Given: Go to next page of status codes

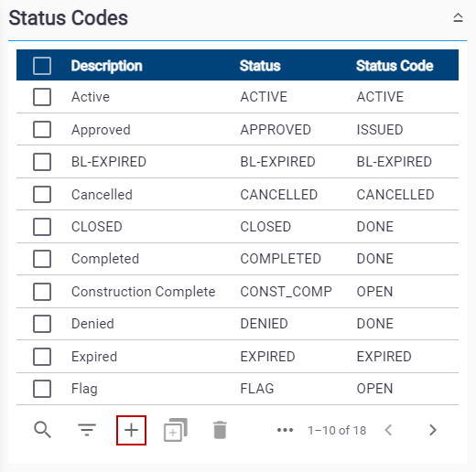Looking at the screenshot, I should 433,430.
